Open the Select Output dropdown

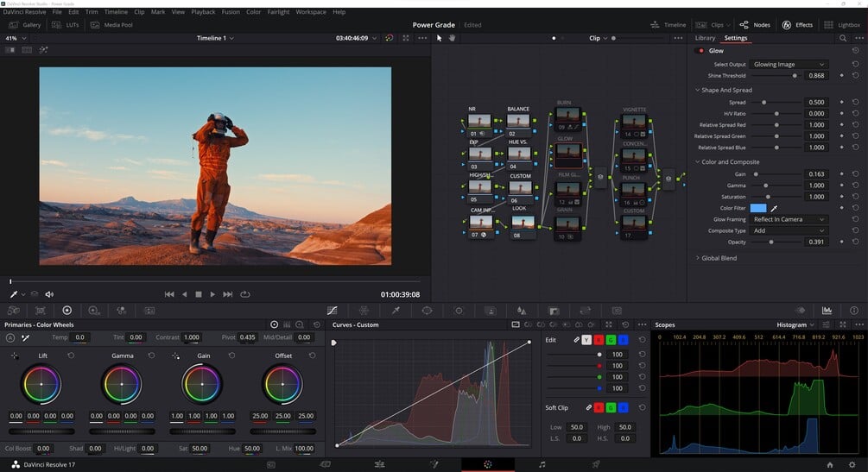[x=789, y=65]
